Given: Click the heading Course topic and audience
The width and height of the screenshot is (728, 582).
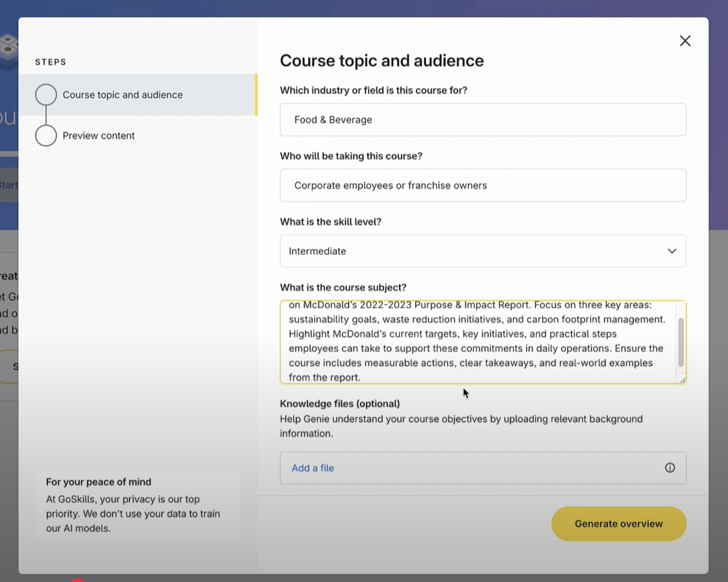Looking at the screenshot, I should 381,61.
